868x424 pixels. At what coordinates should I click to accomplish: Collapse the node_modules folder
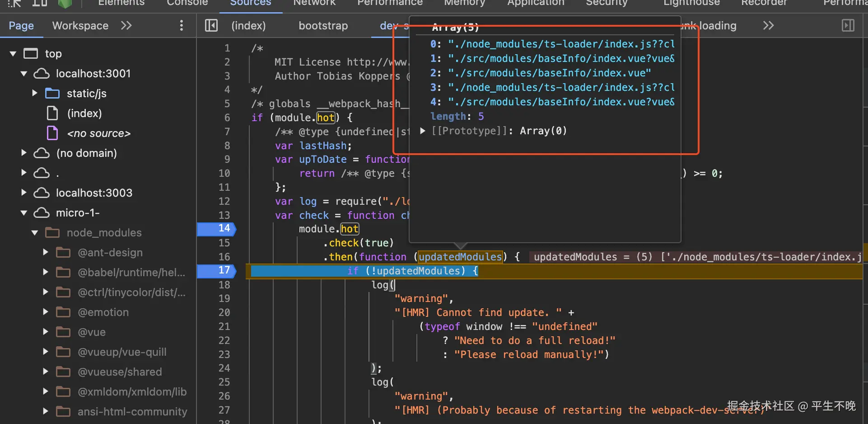(x=35, y=233)
